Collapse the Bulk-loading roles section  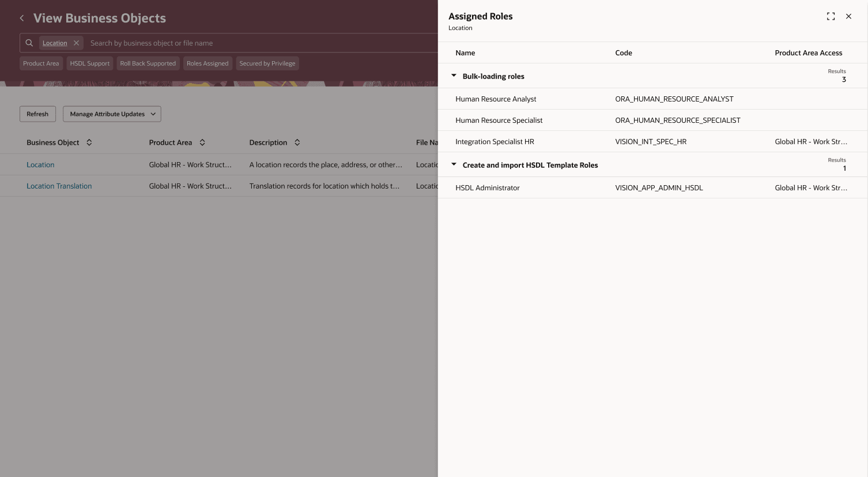(x=454, y=75)
